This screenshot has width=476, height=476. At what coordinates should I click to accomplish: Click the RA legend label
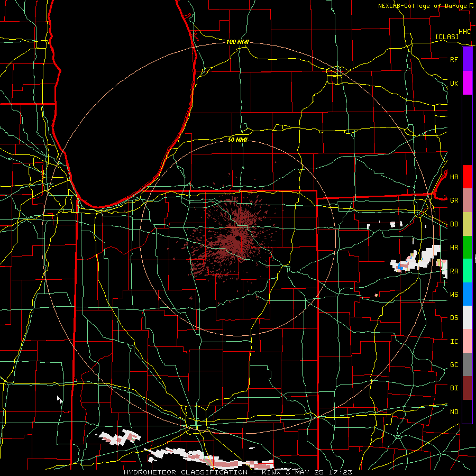point(454,271)
